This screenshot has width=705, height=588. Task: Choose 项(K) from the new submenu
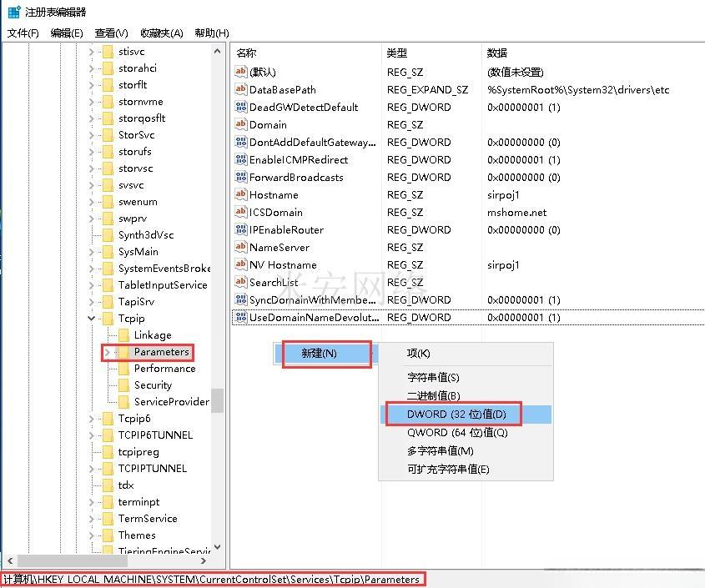pos(466,354)
